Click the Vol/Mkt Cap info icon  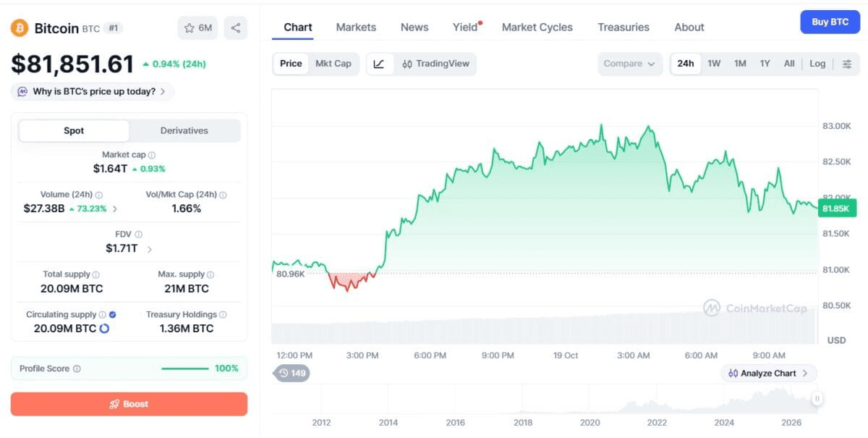point(223,195)
